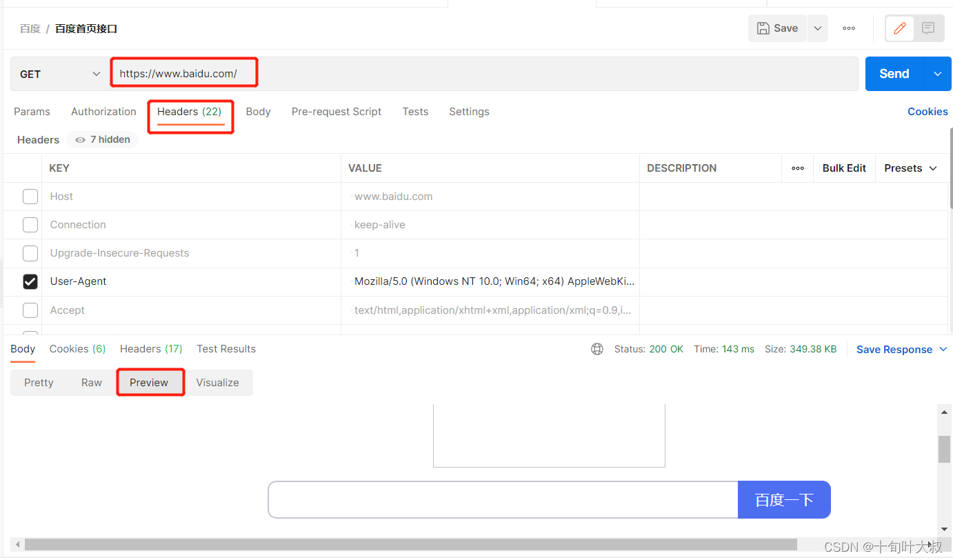
Task: Click the preview scrollbar up arrow
Action: (944, 411)
